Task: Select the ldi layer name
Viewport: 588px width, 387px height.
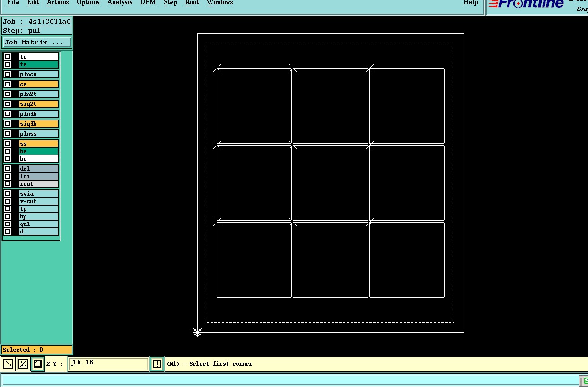Action: click(38, 176)
